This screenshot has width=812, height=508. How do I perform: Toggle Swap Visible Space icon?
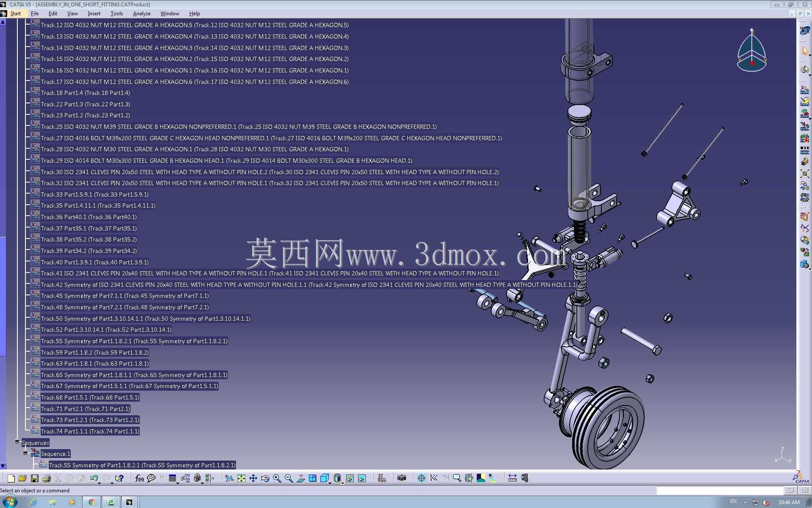click(x=362, y=478)
